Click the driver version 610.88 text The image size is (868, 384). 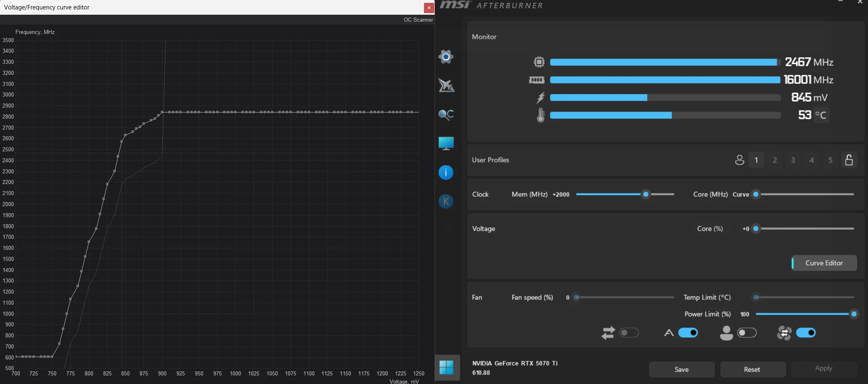pos(481,373)
